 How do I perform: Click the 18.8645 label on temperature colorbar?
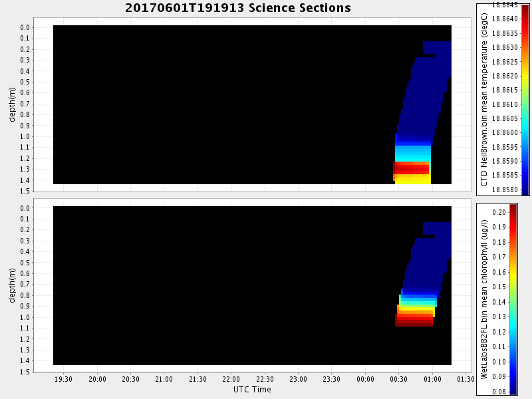pos(506,5)
